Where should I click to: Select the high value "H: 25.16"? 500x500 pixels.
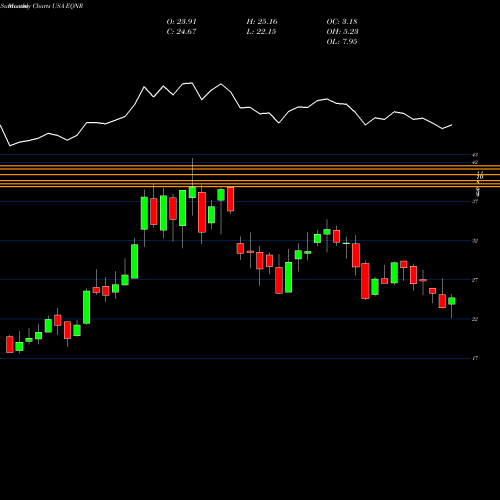click(x=262, y=22)
